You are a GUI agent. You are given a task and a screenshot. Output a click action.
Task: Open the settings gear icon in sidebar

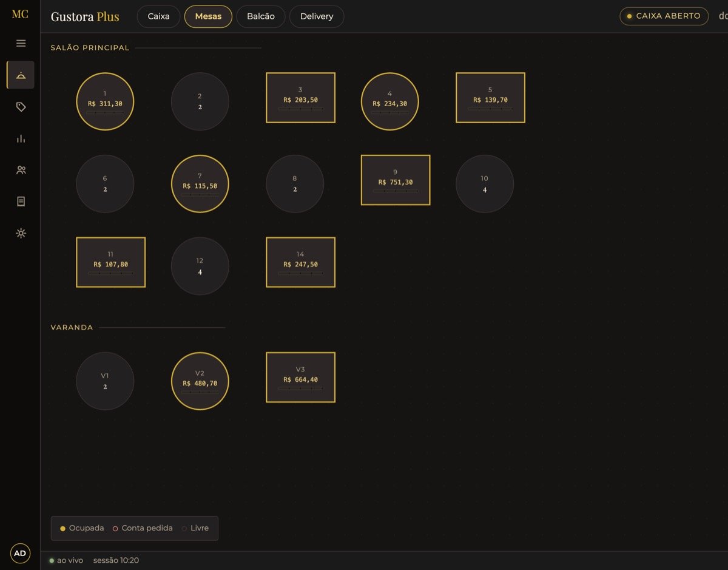[x=21, y=233]
